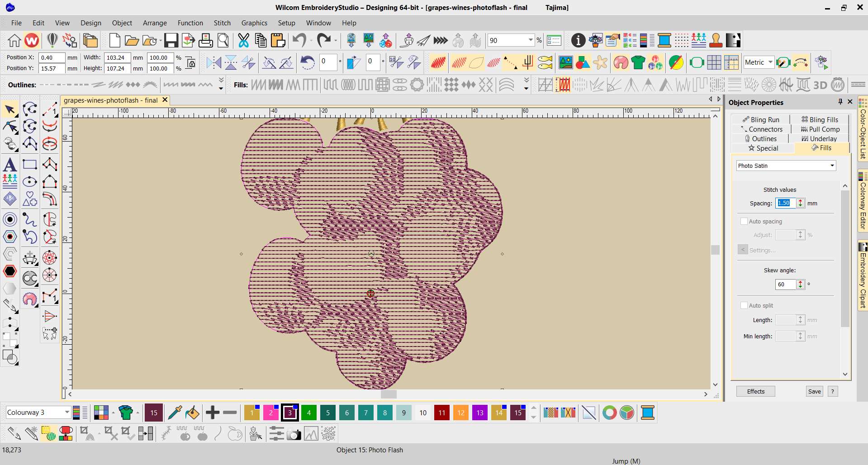The height and width of the screenshot is (465, 868).
Task: Open the Stitch menu
Action: [222, 23]
